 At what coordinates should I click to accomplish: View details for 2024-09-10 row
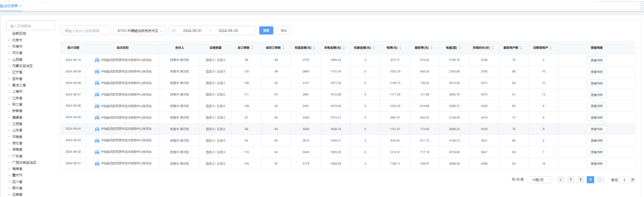[596, 60]
